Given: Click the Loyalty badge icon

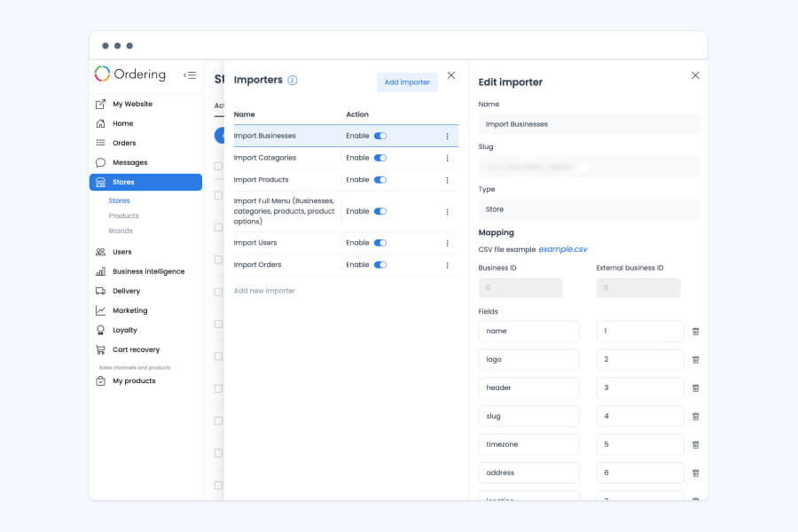Looking at the screenshot, I should (x=101, y=330).
